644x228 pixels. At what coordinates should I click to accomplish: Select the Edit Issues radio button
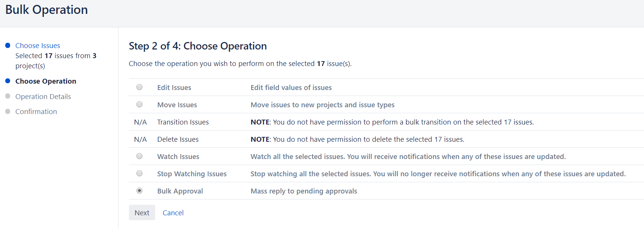click(x=139, y=87)
